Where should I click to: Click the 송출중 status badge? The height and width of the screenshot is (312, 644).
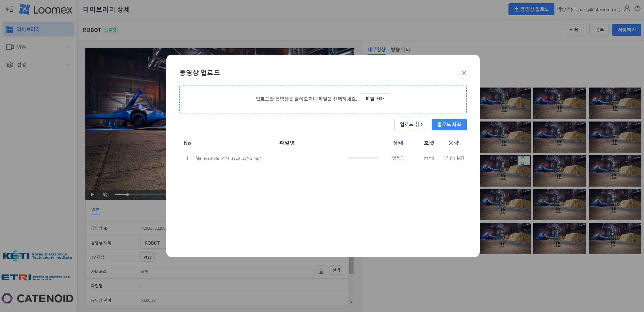111,30
